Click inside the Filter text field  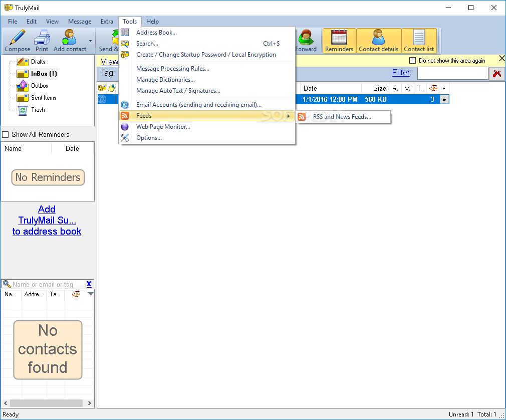[452, 73]
